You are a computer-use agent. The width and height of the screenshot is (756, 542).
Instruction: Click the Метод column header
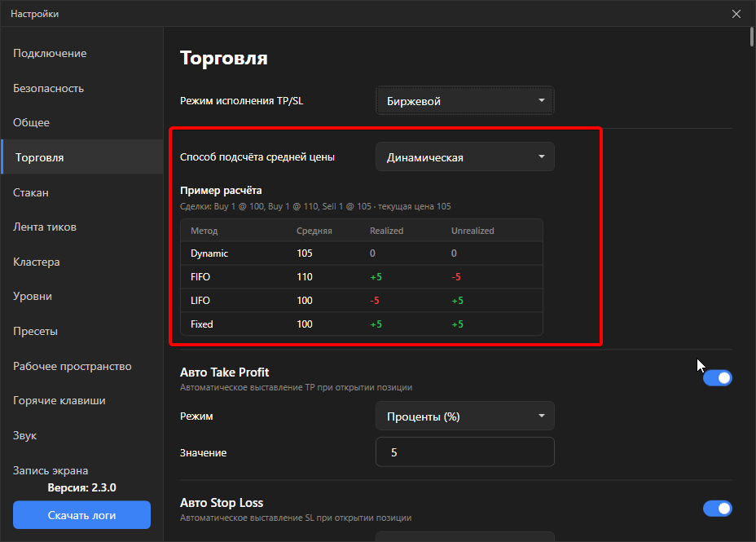pos(204,231)
